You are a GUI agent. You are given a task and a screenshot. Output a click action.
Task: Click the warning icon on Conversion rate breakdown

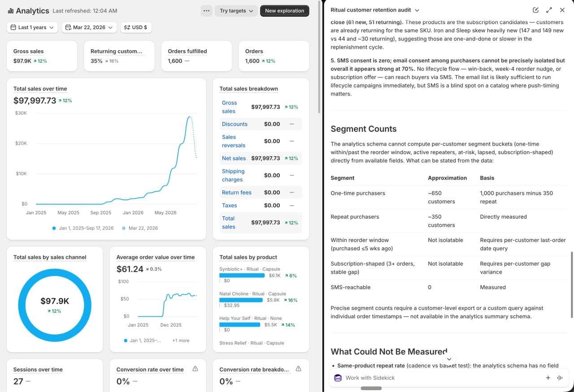[x=298, y=369]
